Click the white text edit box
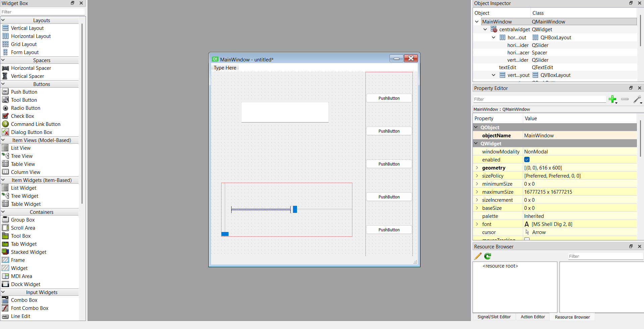The width and height of the screenshot is (644, 329). (285, 112)
